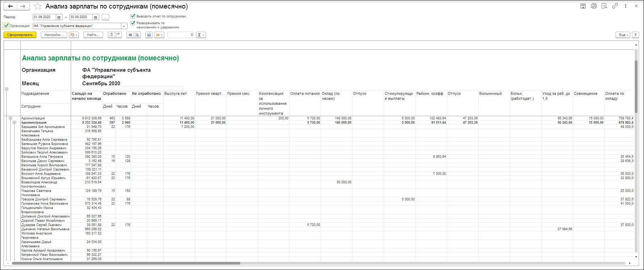The image size is (644, 270).
Task: Toggle Разворачивать по начислениям и удержаниям
Action: tap(133, 23)
